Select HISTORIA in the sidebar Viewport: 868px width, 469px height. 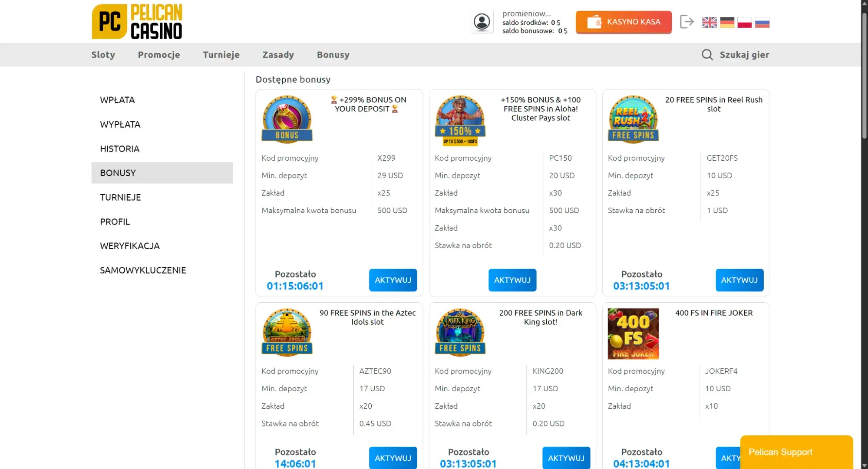[x=162, y=149]
